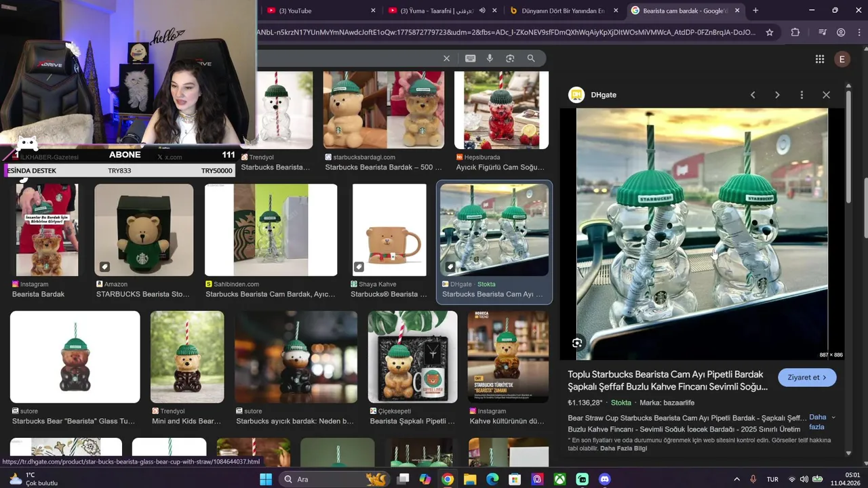This screenshot has height=488, width=868.
Task: Close the first YouTube tab
Action: [373, 10]
